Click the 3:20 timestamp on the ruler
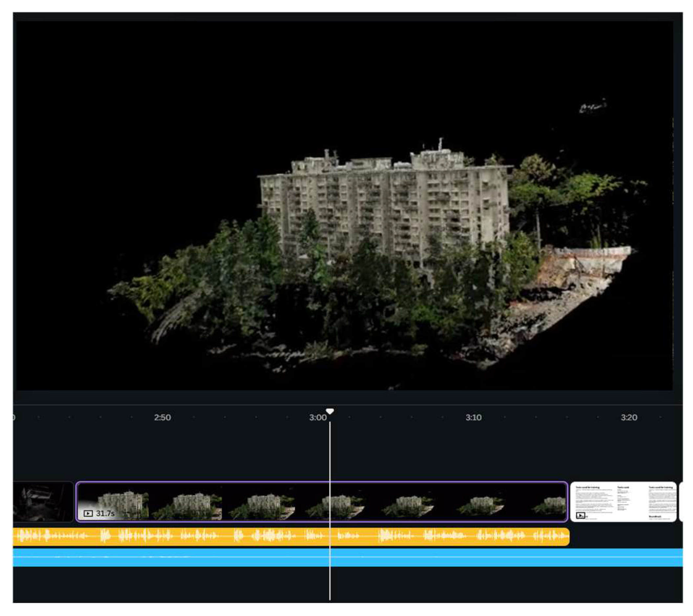This screenshot has width=693, height=616. (x=629, y=417)
